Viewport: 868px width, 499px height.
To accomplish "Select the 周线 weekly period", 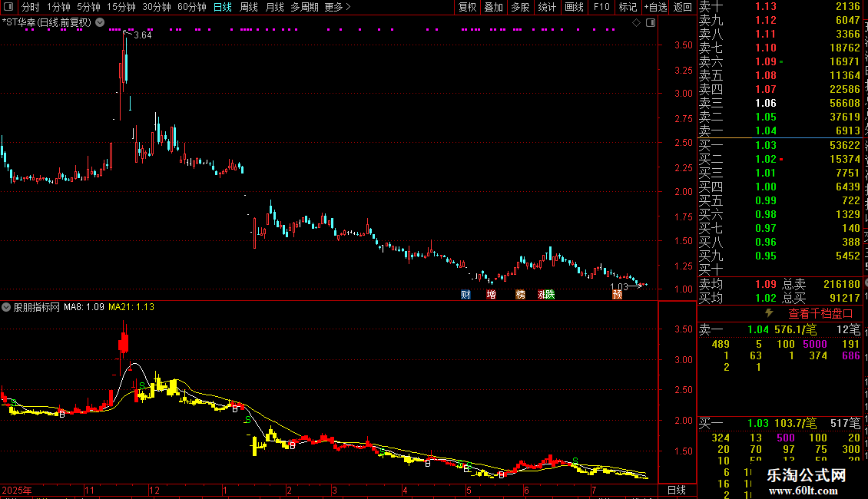I will tap(249, 7).
